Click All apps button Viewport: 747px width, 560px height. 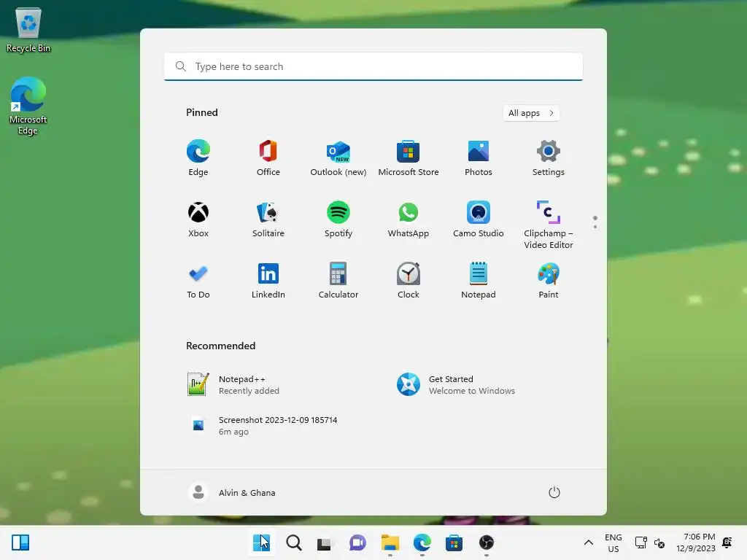tap(531, 113)
